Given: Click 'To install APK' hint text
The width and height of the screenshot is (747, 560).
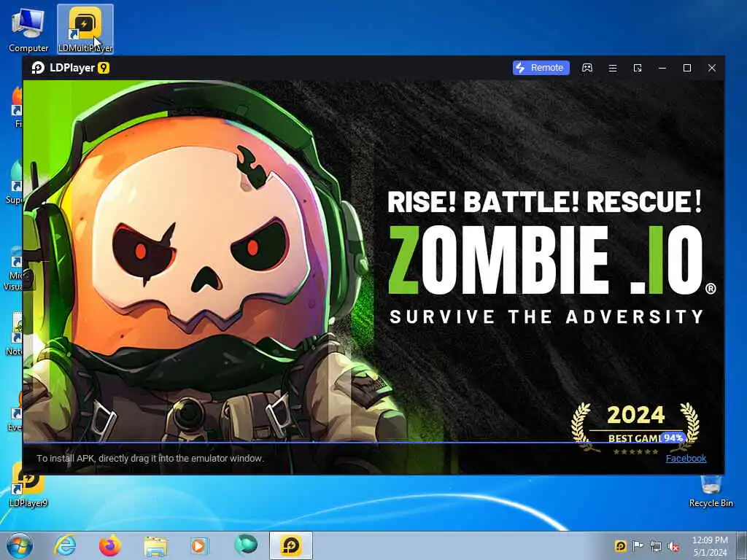Looking at the screenshot, I should tap(150, 458).
